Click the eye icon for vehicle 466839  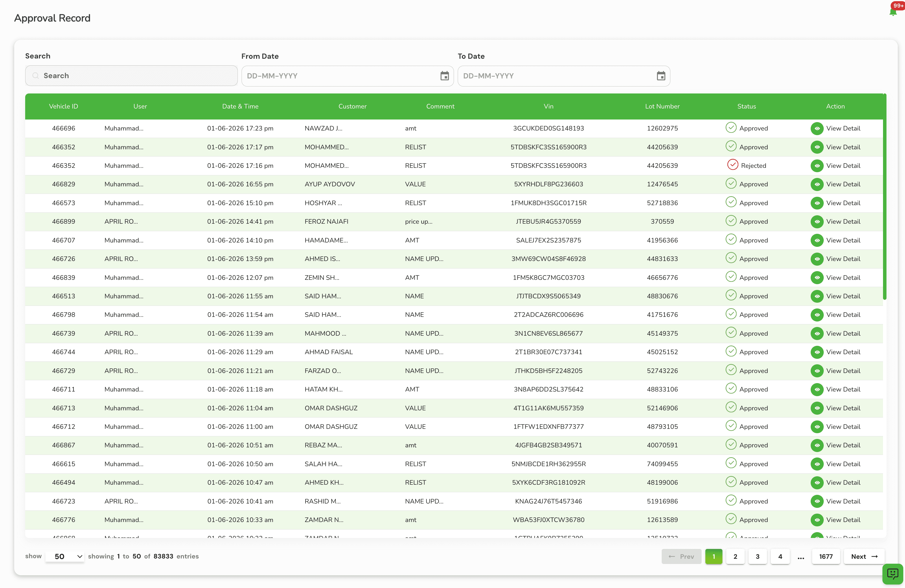click(817, 278)
